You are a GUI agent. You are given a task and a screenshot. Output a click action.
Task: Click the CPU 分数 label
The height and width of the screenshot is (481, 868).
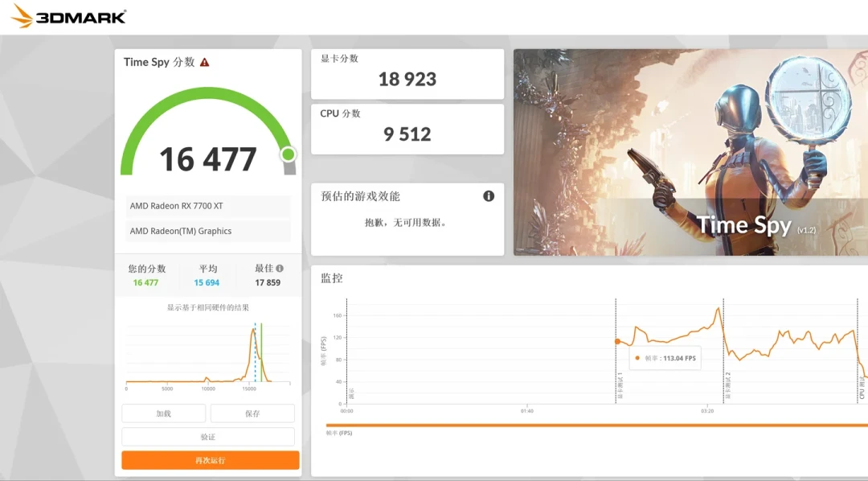tap(341, 113)
